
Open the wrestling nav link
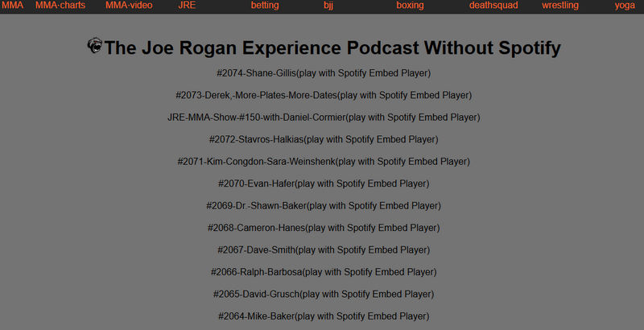[x=560, y=6]
